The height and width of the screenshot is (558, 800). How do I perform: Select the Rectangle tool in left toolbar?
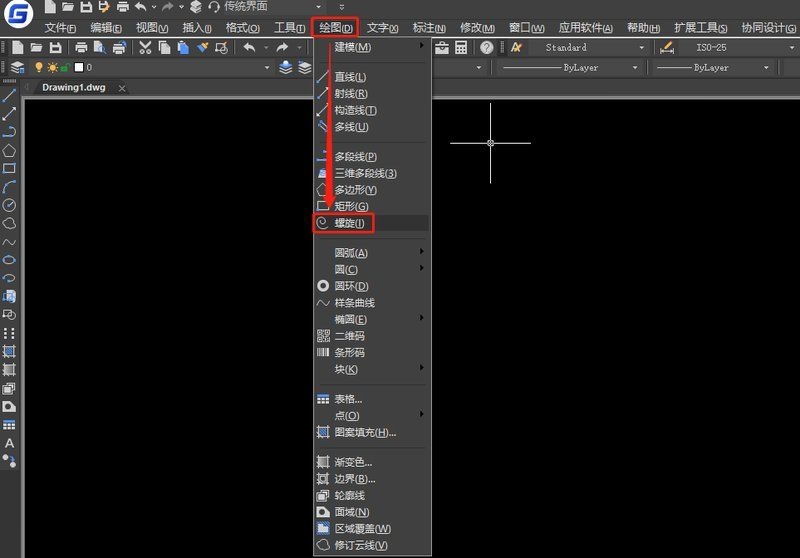[x=9, y=168]
